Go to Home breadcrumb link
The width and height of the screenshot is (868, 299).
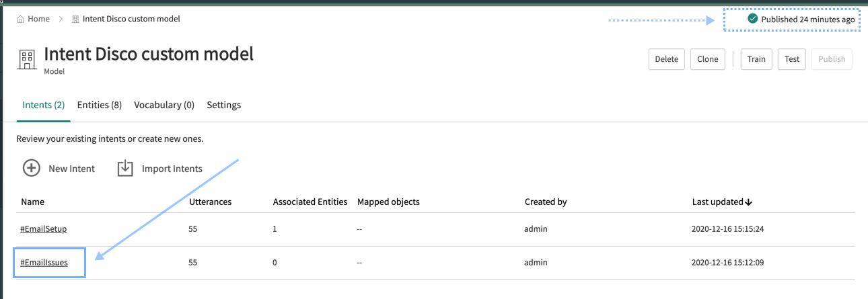click(x=38, y=19)
